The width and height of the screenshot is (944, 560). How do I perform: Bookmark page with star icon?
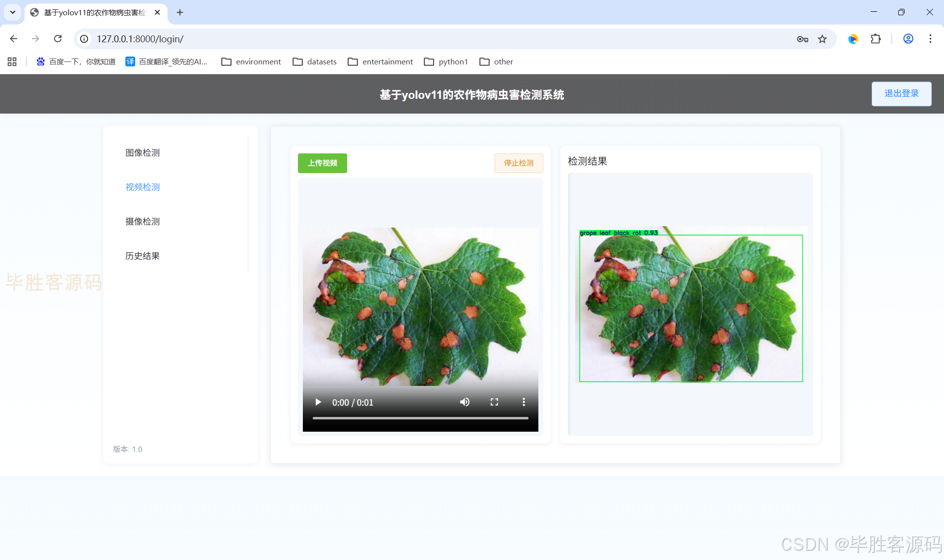(822, 39)
